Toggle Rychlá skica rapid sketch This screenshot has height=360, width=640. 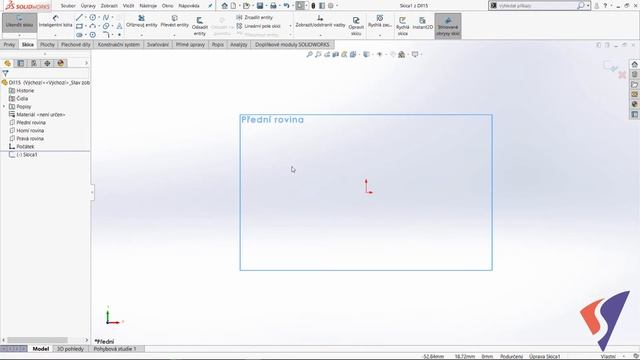(x=402, y=26)
